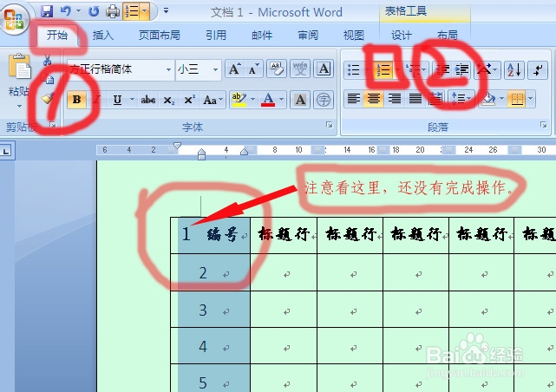
Task: Undo the last action
Action: (65, 11)
